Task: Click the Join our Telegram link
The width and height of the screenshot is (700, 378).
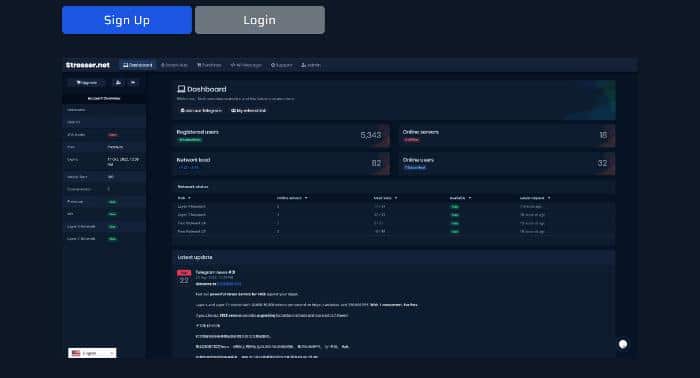Action: pyautogui.click(x=201, y=110)
